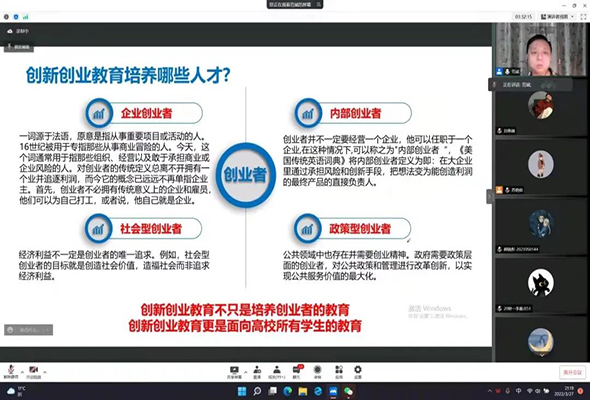Open the speaker view layout dropdown
The image size is (590, 400).
557,17
